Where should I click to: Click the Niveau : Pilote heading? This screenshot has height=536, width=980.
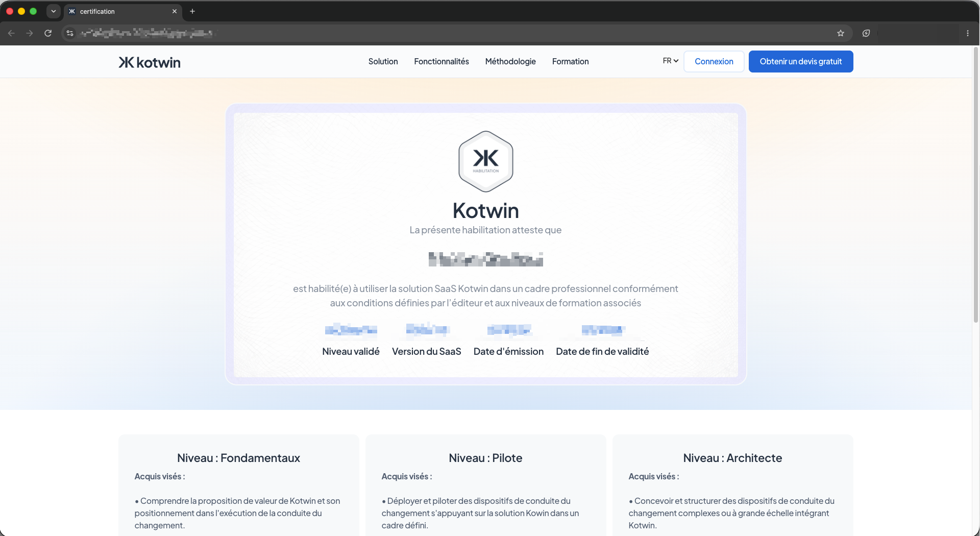pos(486,458)
